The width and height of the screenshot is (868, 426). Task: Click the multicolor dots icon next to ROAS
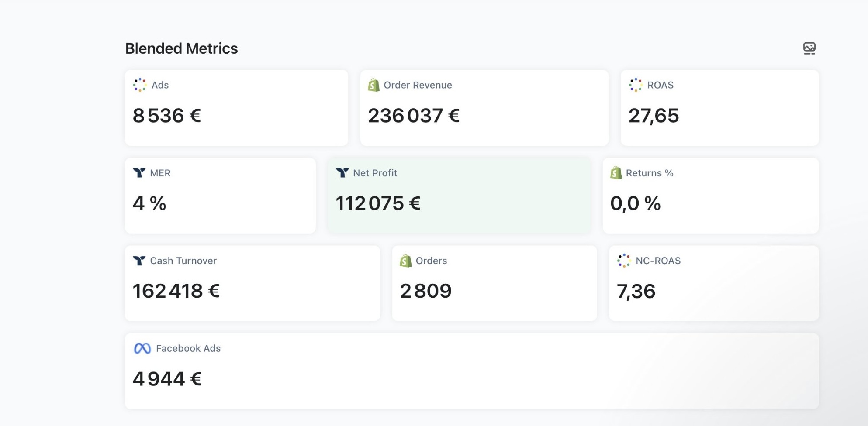[x=636, y=85]
